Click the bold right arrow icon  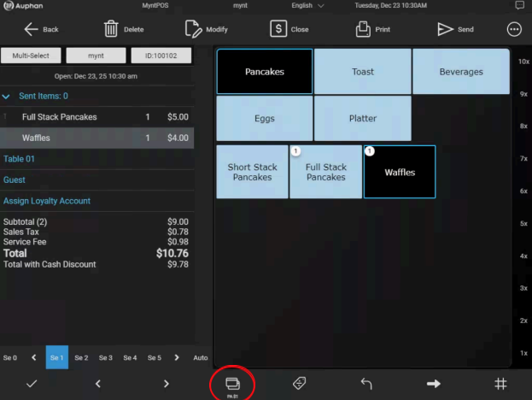(x=433, y=384)
